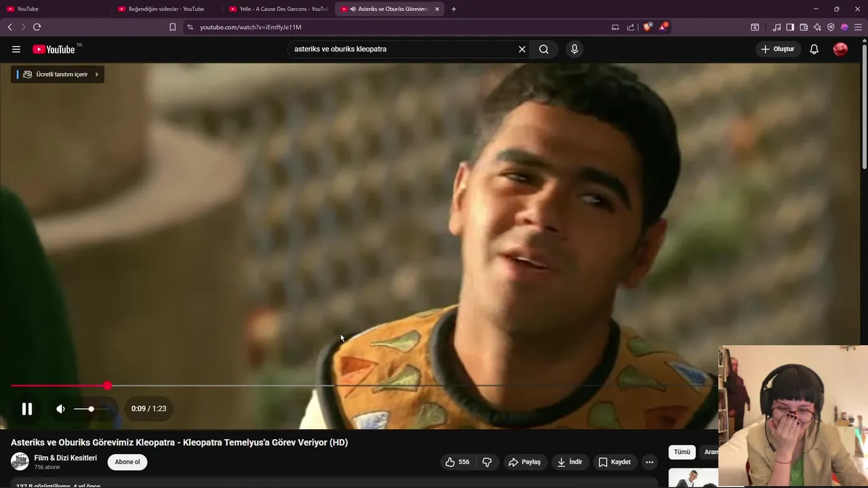Dislike the video
868x488 pixels.
coord(487,462)
